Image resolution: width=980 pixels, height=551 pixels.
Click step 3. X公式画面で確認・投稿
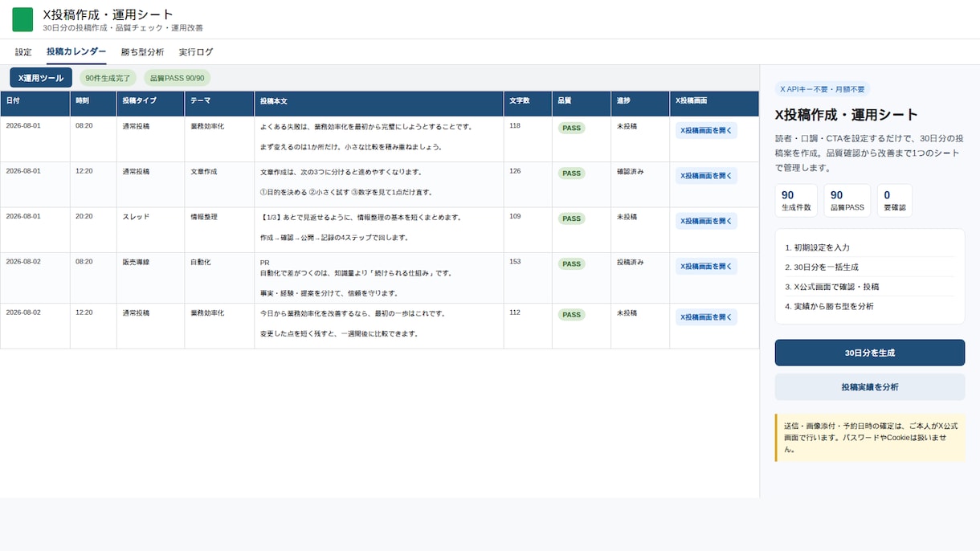click(870, 287)
